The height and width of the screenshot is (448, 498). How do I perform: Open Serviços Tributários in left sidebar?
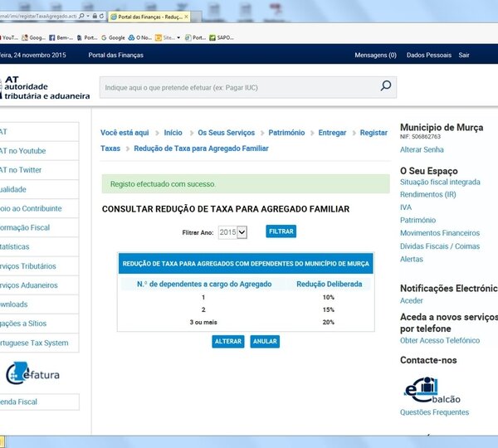pyautogui.click(x=28, y=266)
